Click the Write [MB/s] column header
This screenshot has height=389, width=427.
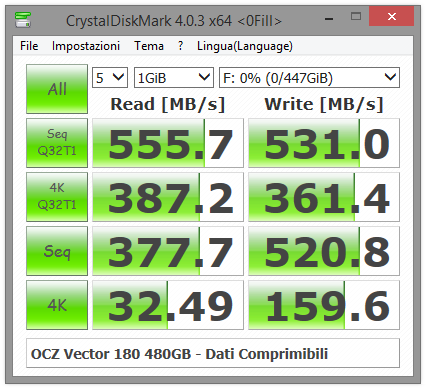(x=324, y=104)
